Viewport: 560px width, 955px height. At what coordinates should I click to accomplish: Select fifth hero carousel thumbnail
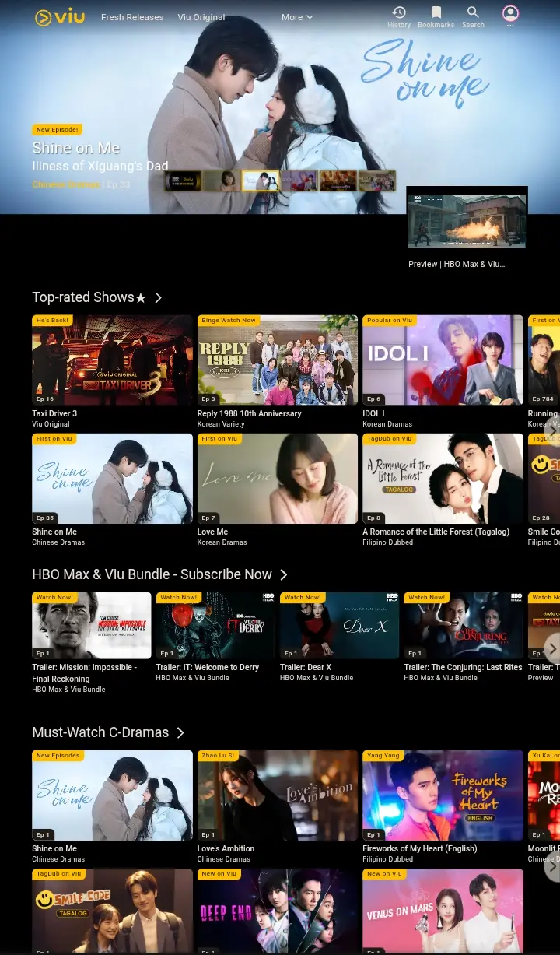point(338,181)
